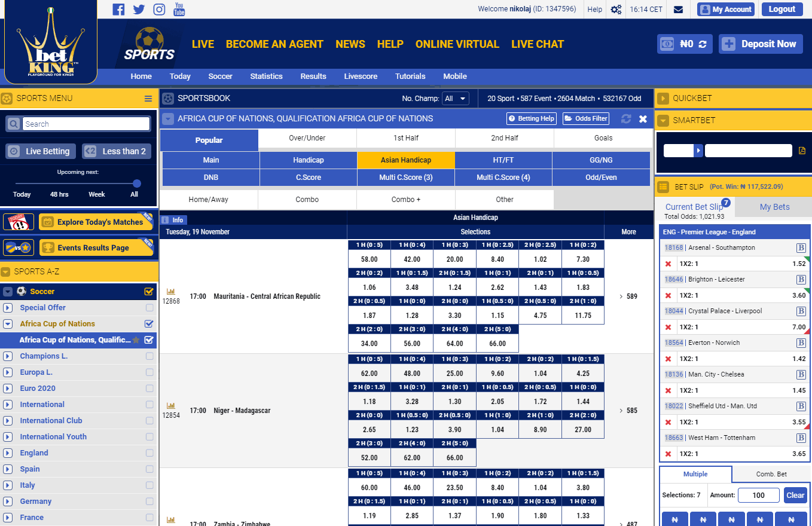The image size is (812, 526).
Task: Uncheck the Soccer checkbox
Action: coord(149,291)
